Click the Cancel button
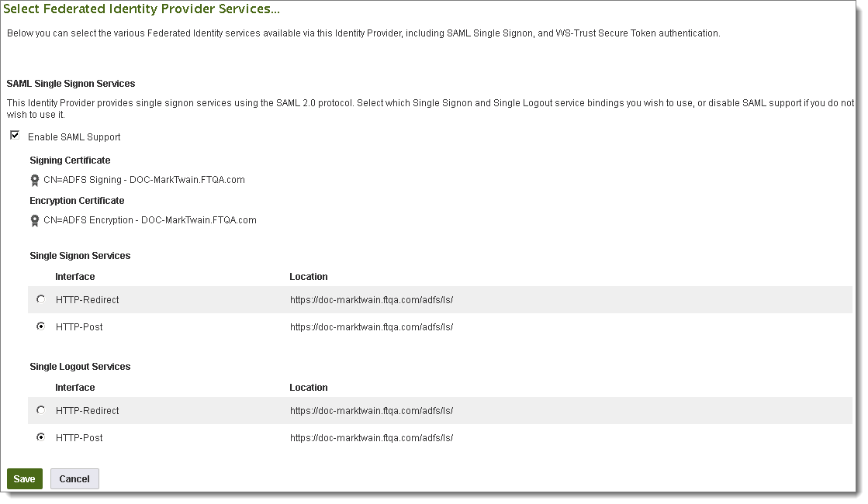The height and width of the screenshot is (504, 868). (74, 478)
